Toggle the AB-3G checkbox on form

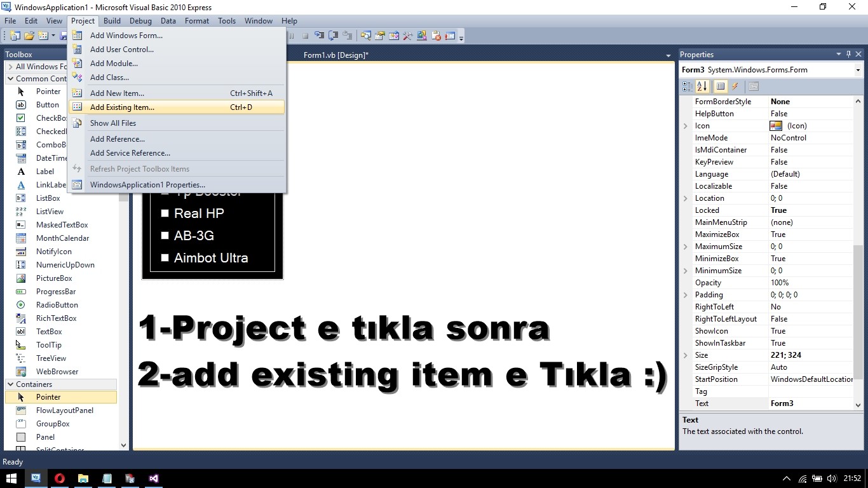pyautogui.click(x=165, y=236)
